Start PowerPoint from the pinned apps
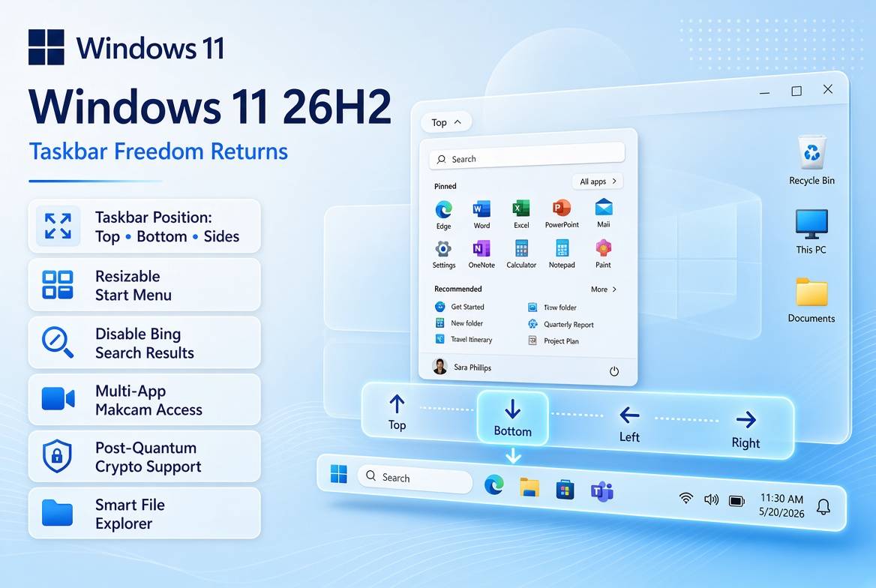Screen dimensions: 876x588 click(562, 213)
